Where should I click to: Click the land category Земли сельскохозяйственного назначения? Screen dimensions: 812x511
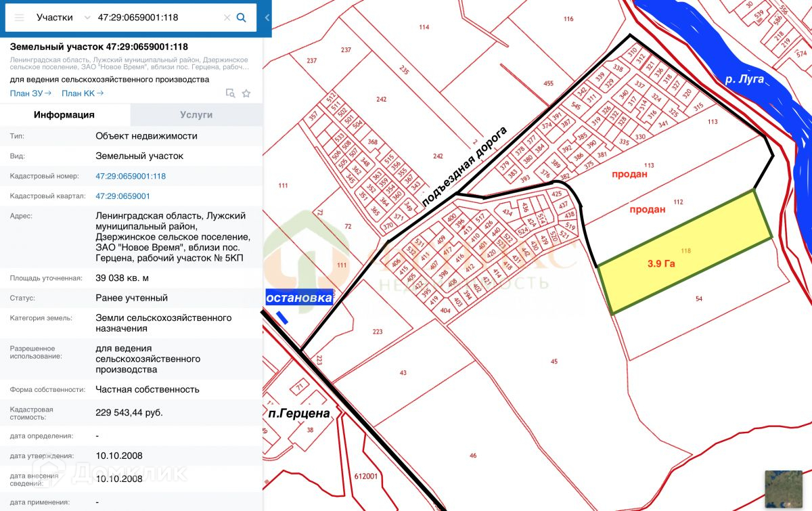[x=164, y=323]
